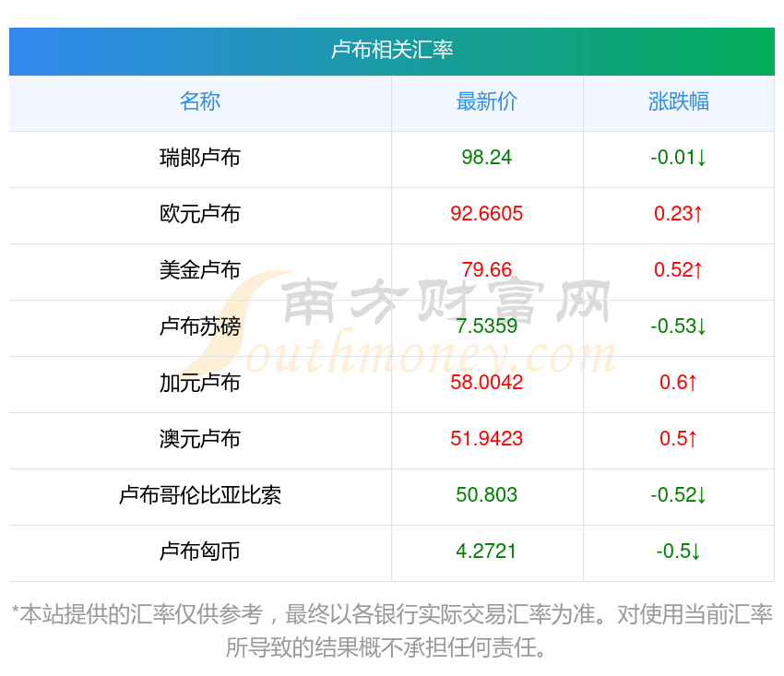Select the 卢布匈币 row name
Image resolution: width=784 pixels, height=676 pixels.
pyautogui.click(x=200, y=551)
